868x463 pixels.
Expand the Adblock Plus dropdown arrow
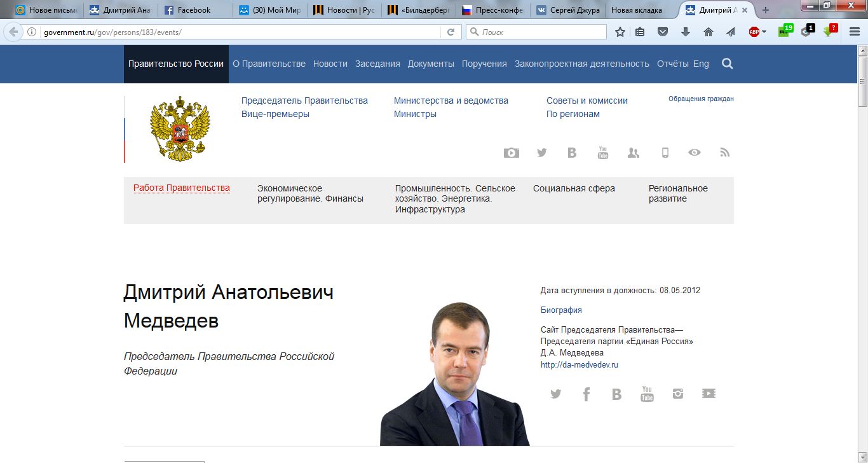764,32
